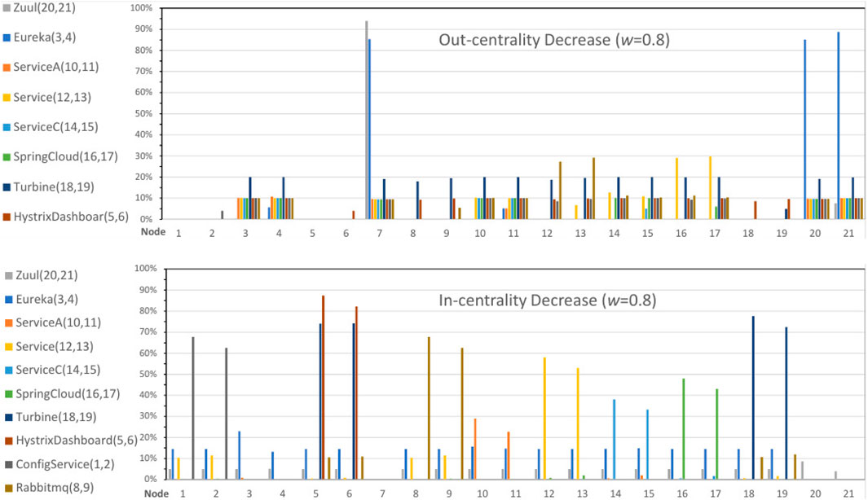Click blue Eureka bar at node 21, Out-centrality chart

(x=839, y=125)
